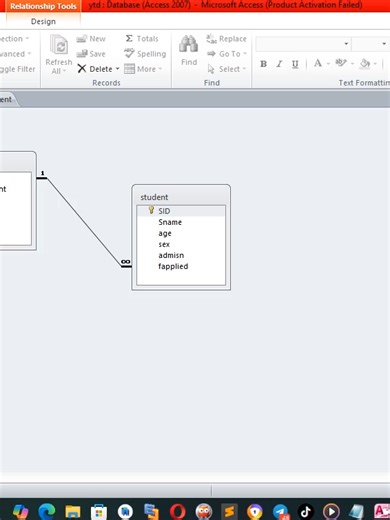The height and width of the screenshot is (520, 390).
Task: Select the sex field in student table
Action: (x=181, y=244)
